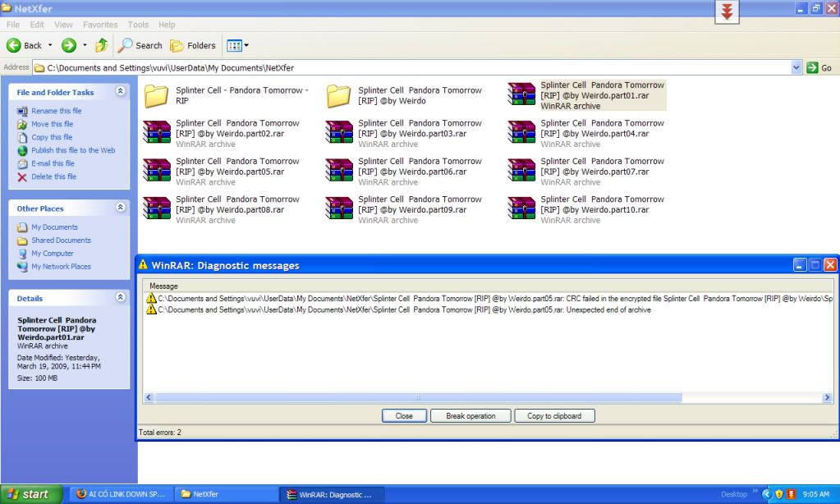Select the 'Unexpected end of archive' message row
This screenshot has width=840, height=504.
(398, 309)
